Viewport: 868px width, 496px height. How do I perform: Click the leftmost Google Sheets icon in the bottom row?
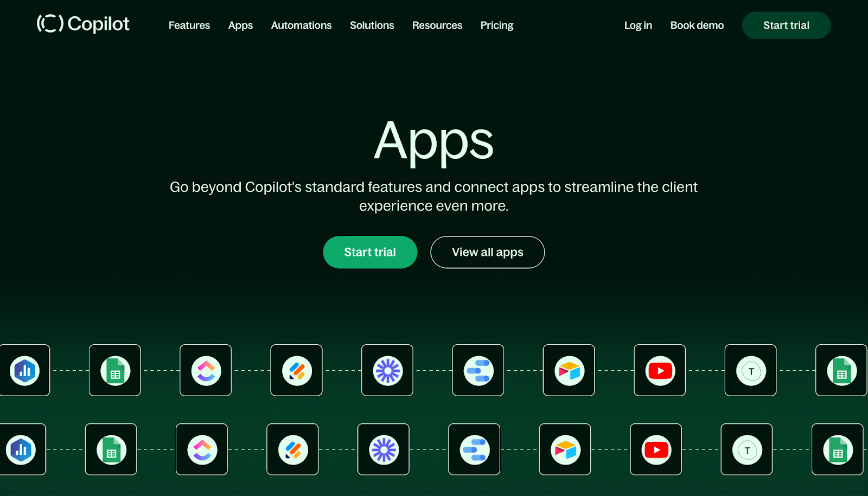(111, 449)
